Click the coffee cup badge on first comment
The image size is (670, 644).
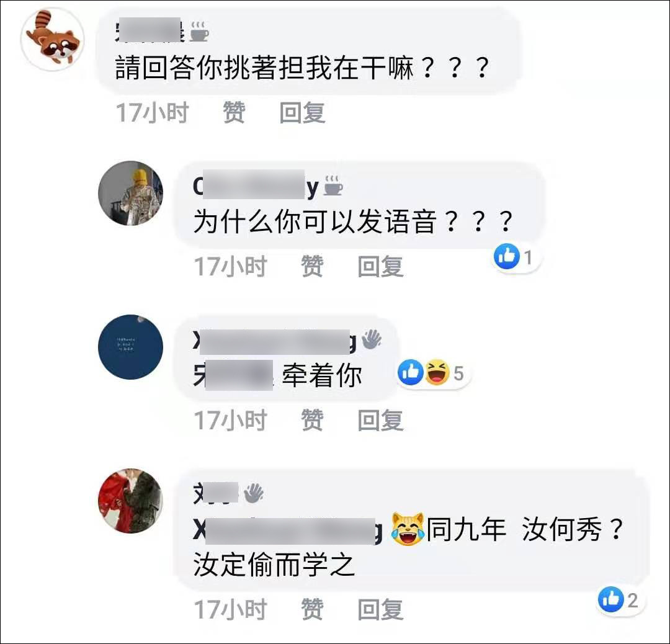pyautogui.click(x=199, y=31)
